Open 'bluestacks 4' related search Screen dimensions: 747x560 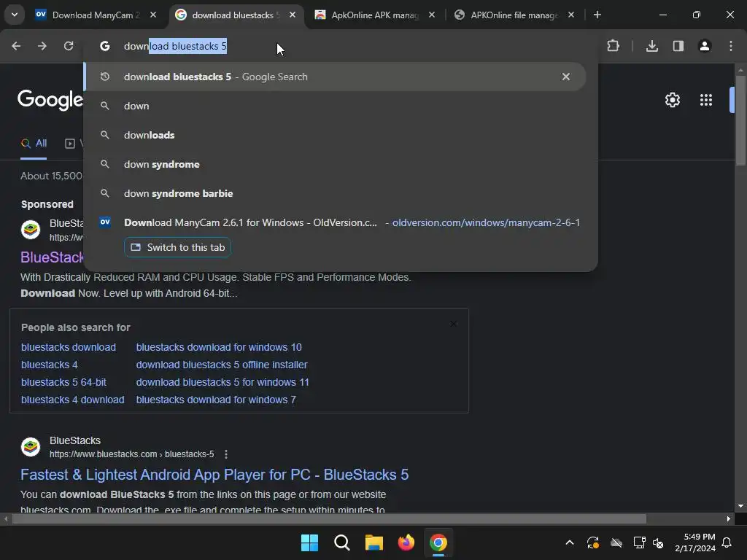pos(50,365)
